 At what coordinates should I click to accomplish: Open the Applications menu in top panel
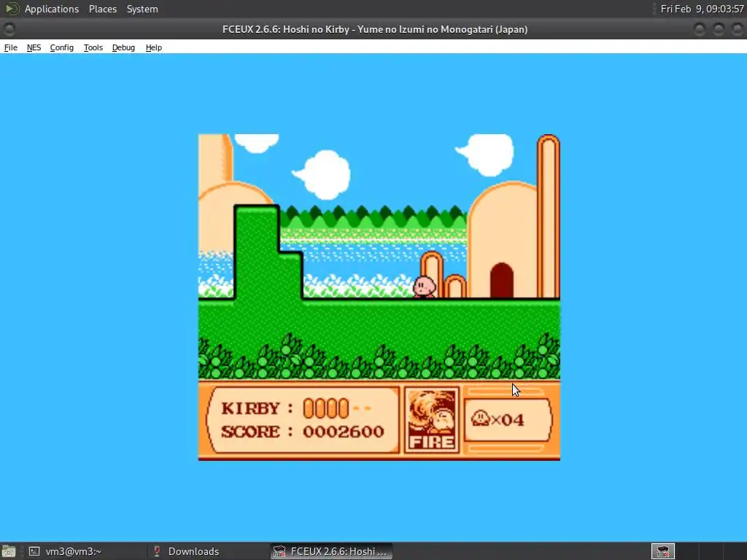tap(52, 9)
